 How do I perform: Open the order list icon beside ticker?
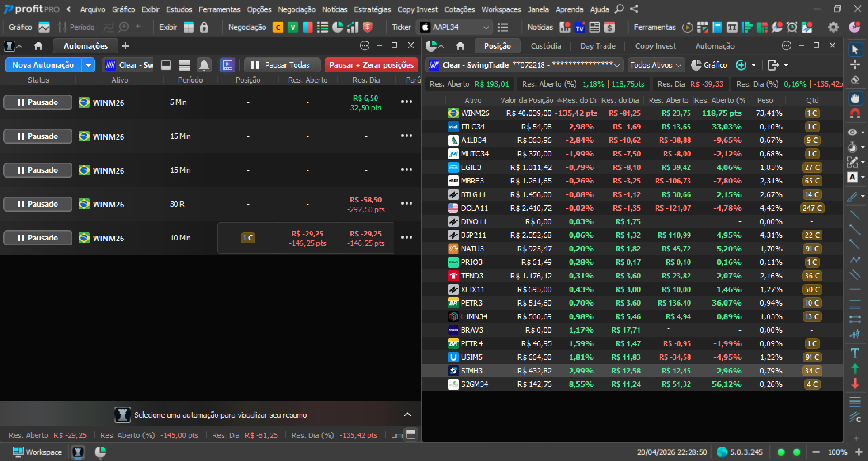pyautogui.click(x=503, y=27)
